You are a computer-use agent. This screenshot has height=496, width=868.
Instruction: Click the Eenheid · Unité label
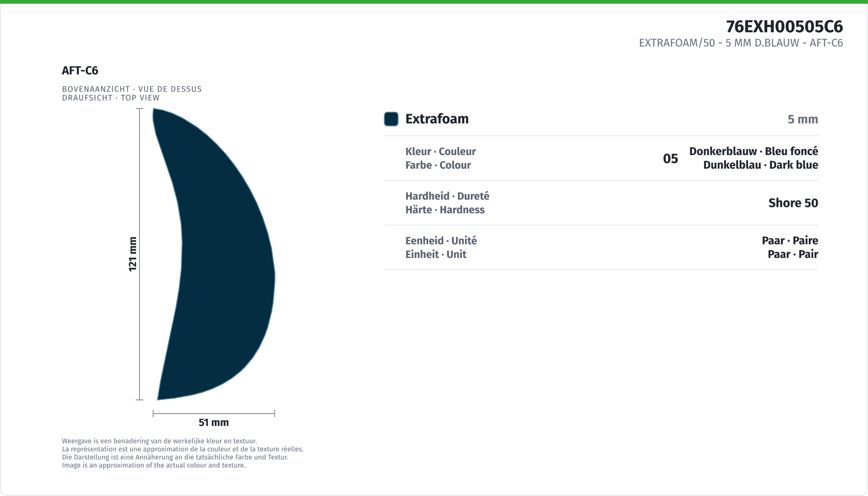click(x=441, y=240)
